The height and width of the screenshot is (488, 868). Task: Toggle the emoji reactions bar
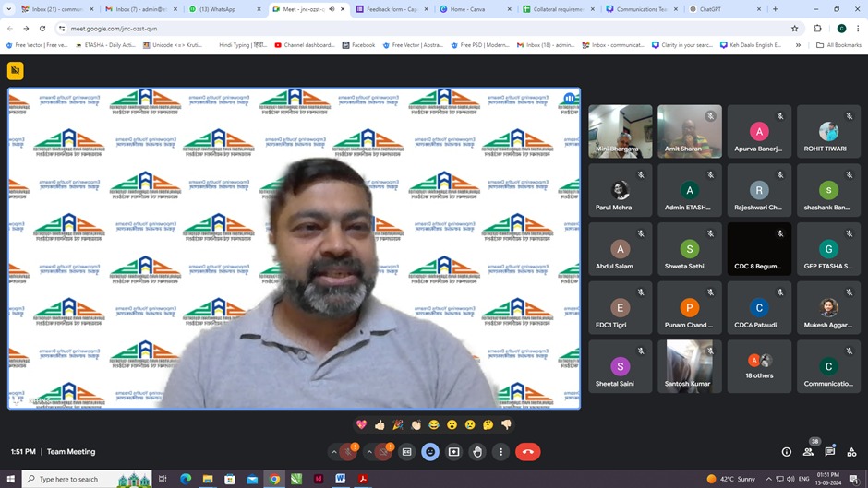click(x=430, y=452)
